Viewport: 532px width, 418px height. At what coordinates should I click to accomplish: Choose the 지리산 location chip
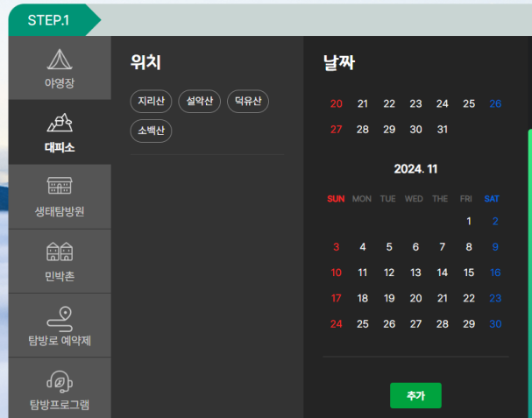(151, 101)
